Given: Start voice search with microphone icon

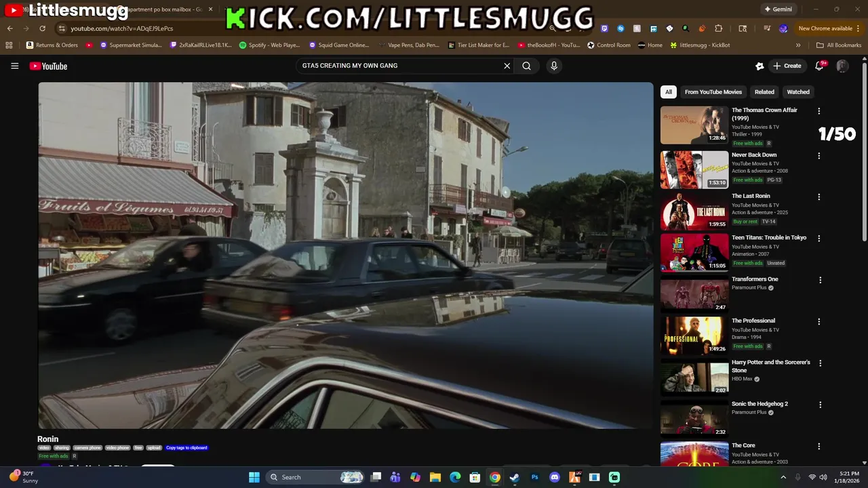Looking at the screenshot, I should point(554,66).
